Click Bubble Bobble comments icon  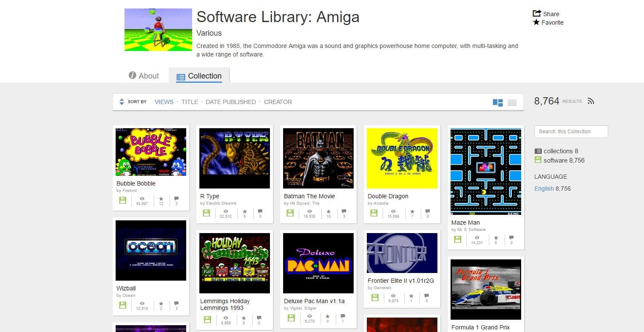176,198
